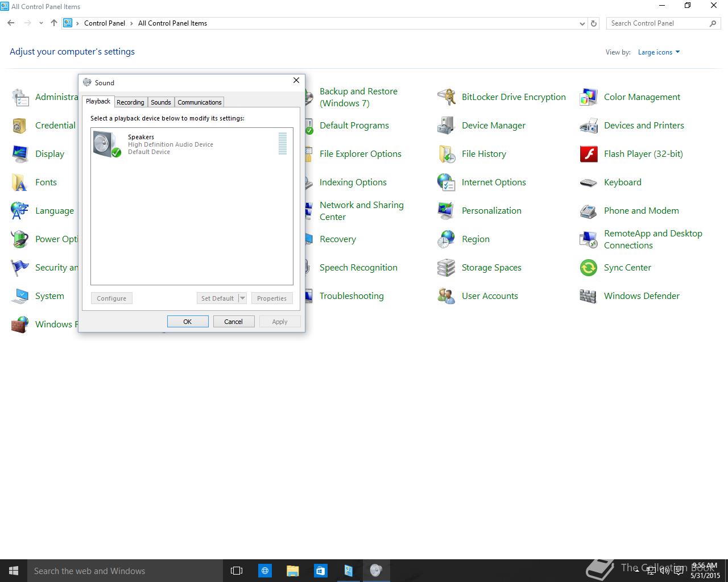Open the Indexing Options link
The width and height of the screenshot is (728, 582).
pos(353,182)
